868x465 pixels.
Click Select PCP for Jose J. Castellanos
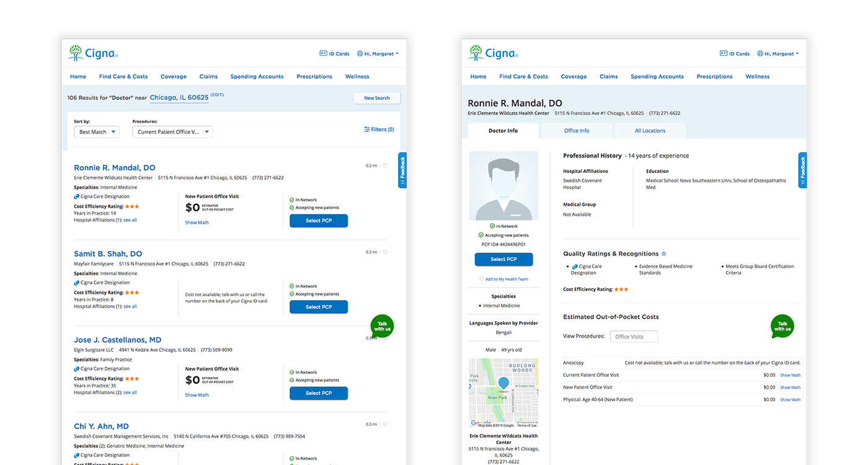[x=319, y=393]
